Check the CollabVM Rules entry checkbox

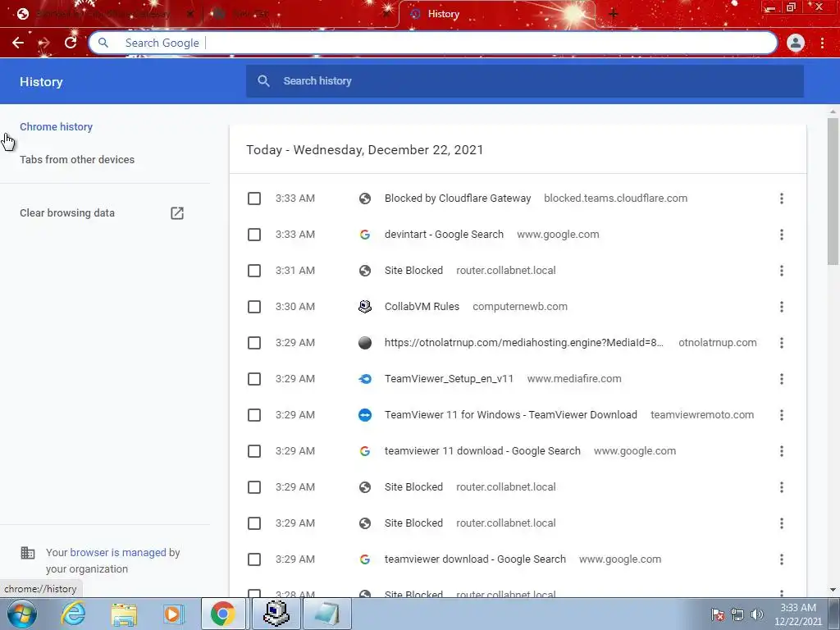point(254,307)
